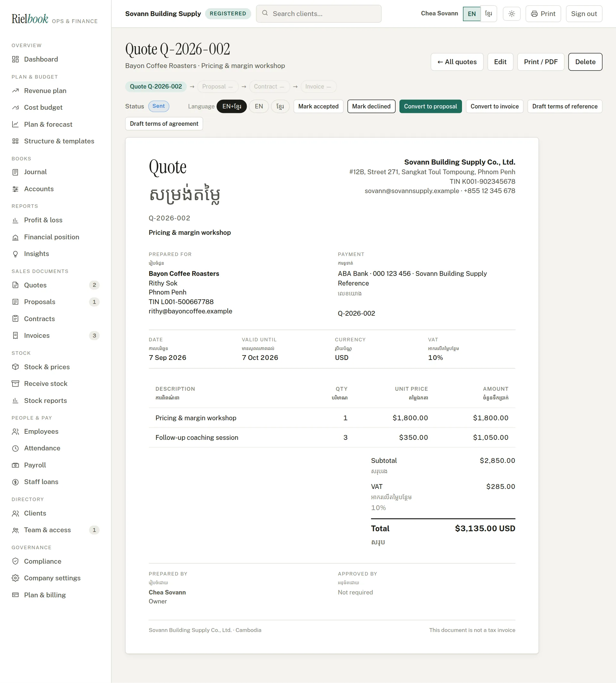
Task: Open Invoices in sidebar
Action: click(56, 336)
